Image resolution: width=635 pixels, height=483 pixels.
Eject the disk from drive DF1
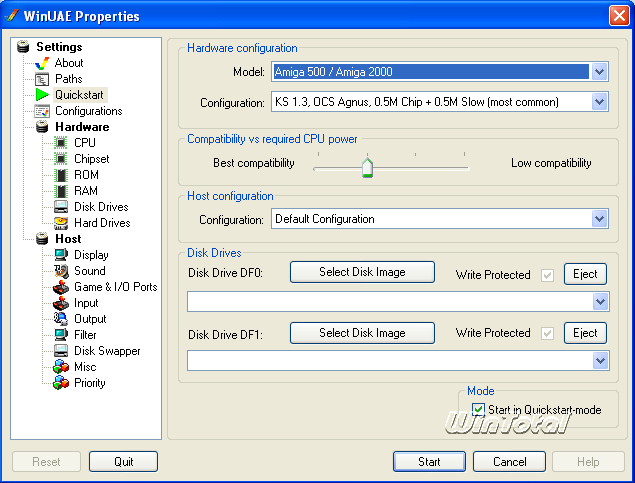pyautogui.click(x=585, y=333)
